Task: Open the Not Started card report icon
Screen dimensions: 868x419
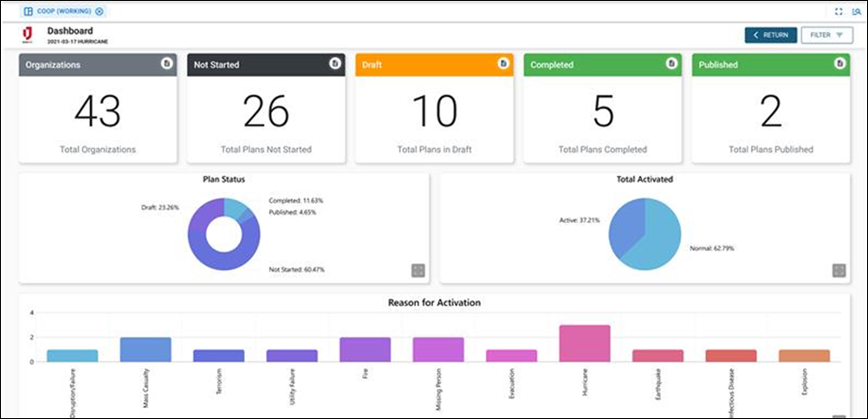Action: [334, 64]
